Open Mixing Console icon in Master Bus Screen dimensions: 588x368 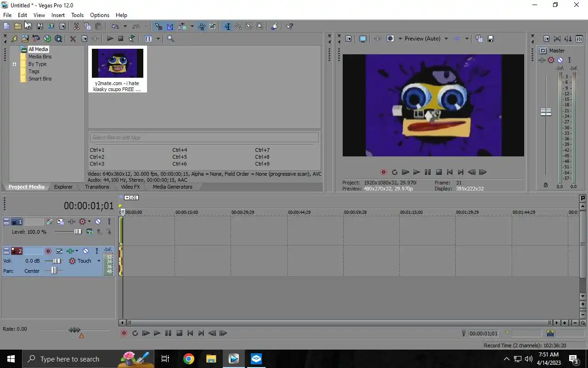579,39
